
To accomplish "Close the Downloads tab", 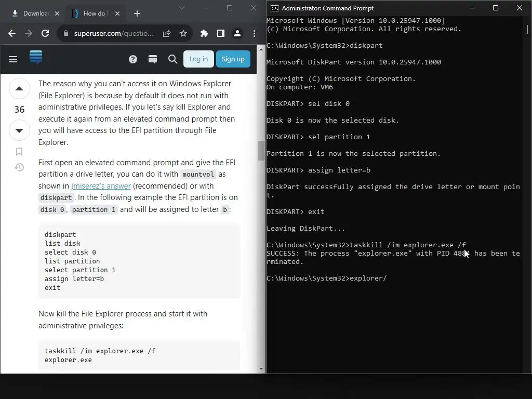I will (57, 14).
